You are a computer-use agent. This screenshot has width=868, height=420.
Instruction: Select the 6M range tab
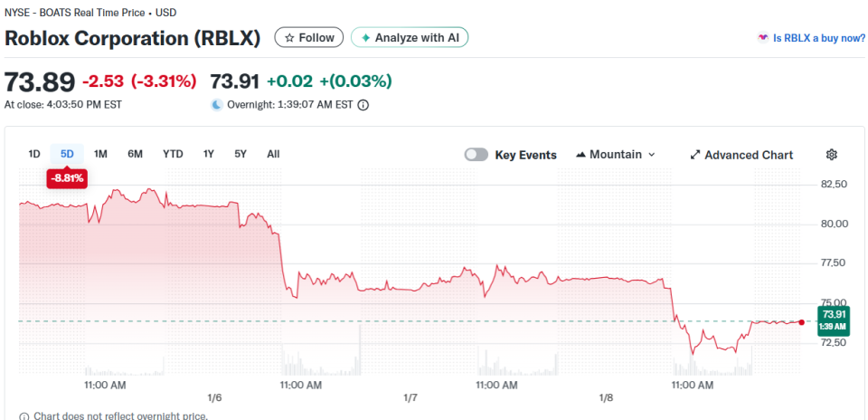pos(135,154)
